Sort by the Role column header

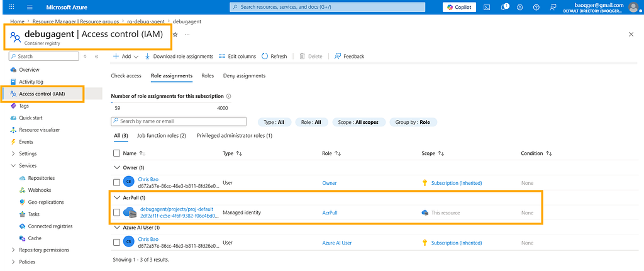pos(332,153)
